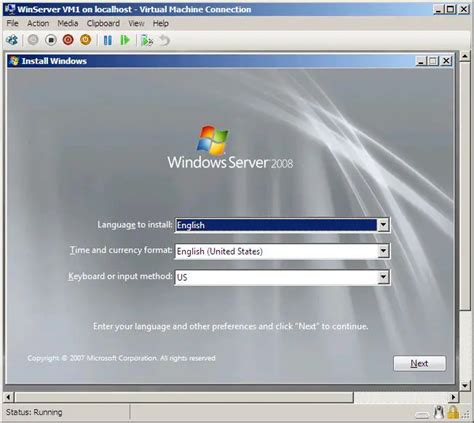Click the keyboard icon in status bar

click(x=423, y=415)
